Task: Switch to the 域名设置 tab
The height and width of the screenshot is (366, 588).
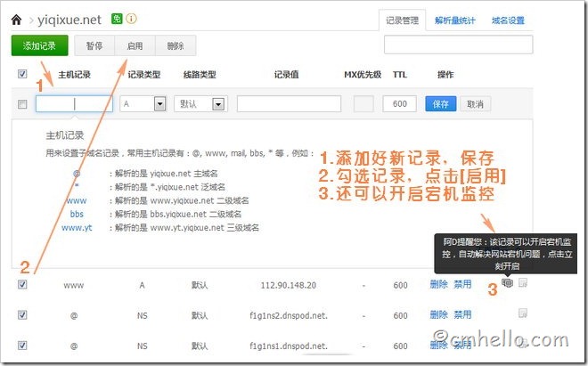Action: [x=508, y=18]
